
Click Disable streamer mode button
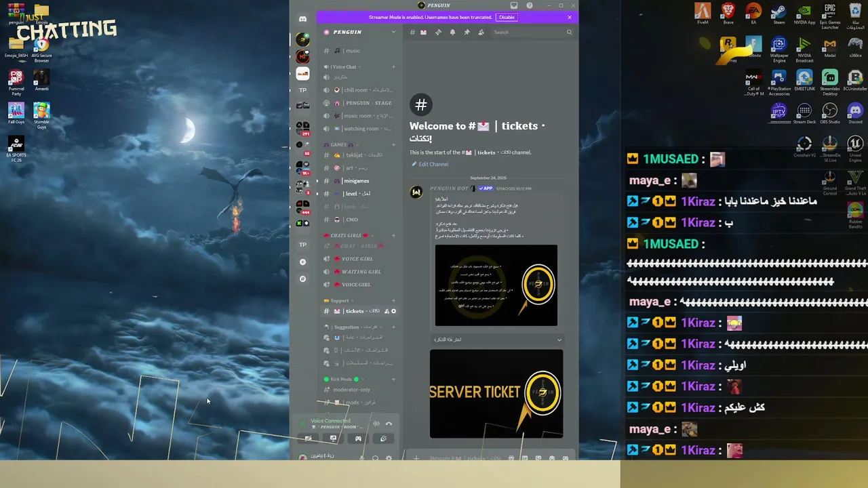pos(507,17)
